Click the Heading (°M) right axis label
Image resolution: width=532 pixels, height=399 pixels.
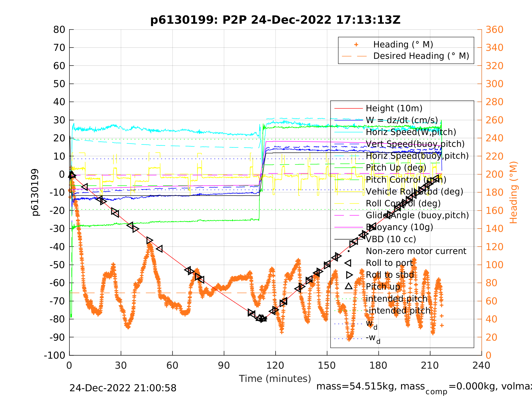(x=513, y=192)
